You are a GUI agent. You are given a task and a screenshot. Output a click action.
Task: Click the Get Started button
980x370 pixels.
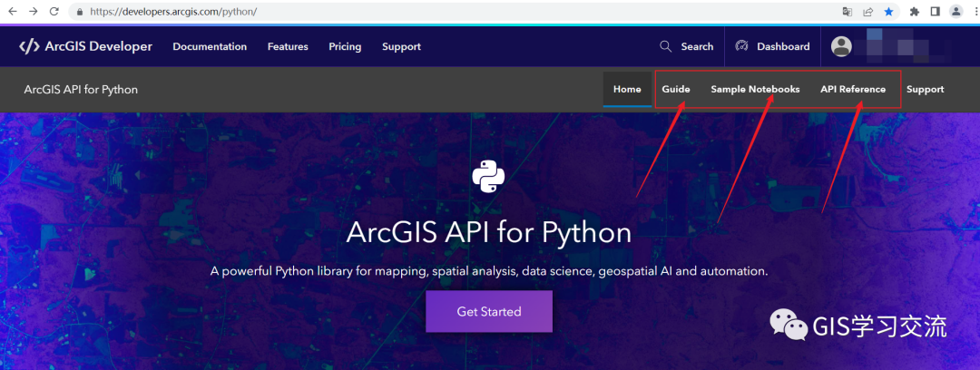point(489,311)
